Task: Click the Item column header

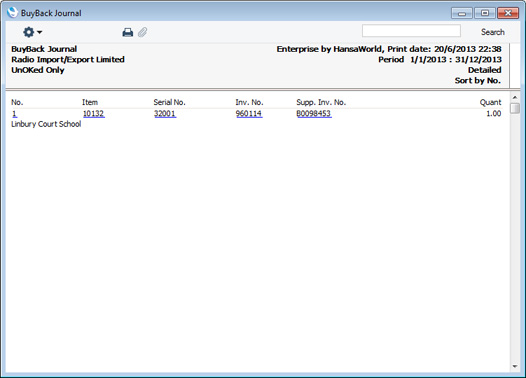Action: click(90, 102)
